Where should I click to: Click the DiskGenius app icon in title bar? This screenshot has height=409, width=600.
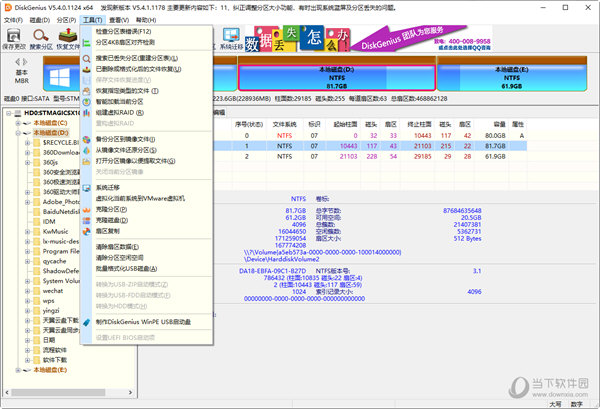tap(8, 7)
